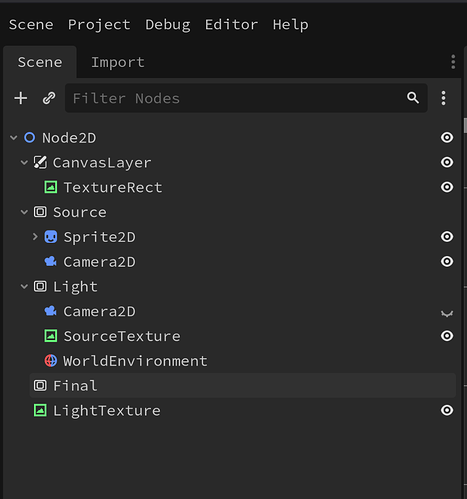Screen dimensions: 467x499
Task: Click the Source viewport node icon
Action: click(x=40, y=212)
